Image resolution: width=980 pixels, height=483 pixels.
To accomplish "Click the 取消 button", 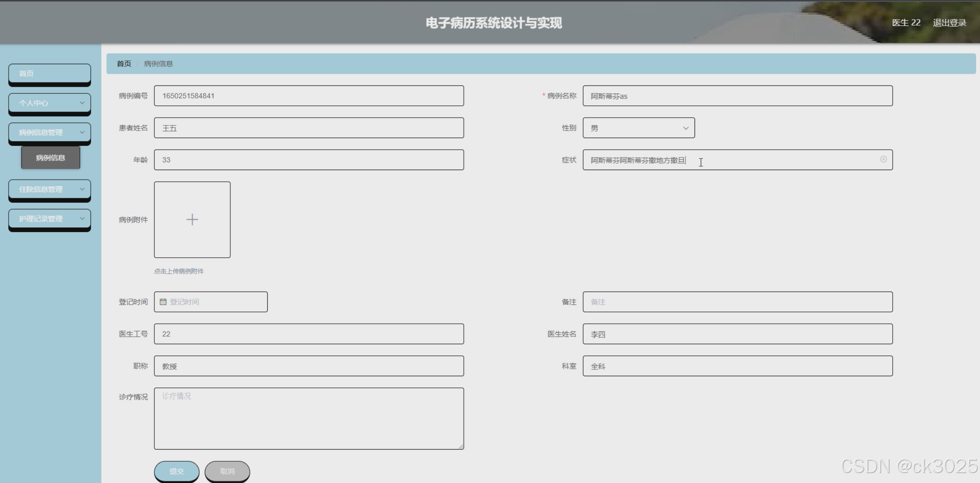I will pyautogui.click(x=227, y=471).
